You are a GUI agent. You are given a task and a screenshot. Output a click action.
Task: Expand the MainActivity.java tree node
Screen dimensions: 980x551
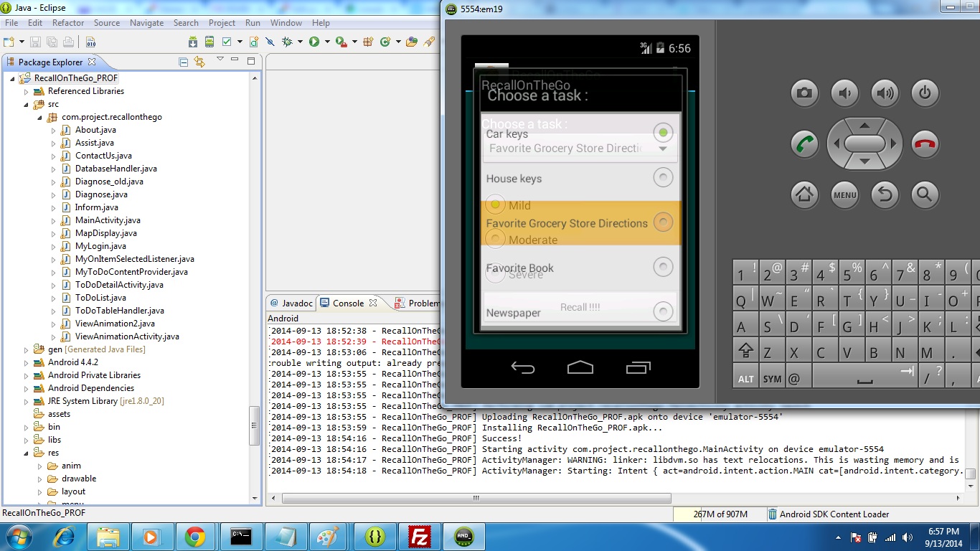click(x=53, y=220)
